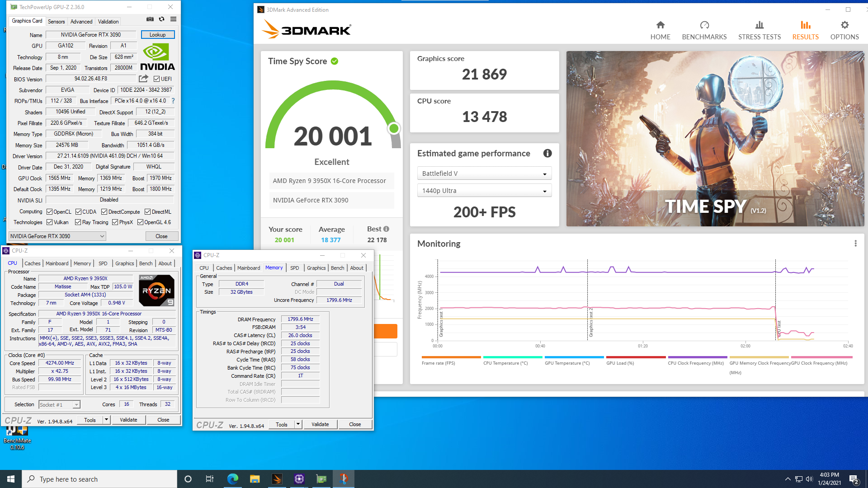Expand Tools dropdown arrow in Memory CPU-Z
Image resolution: width=868 pixels, height=488 pixels.
(298, 424)
